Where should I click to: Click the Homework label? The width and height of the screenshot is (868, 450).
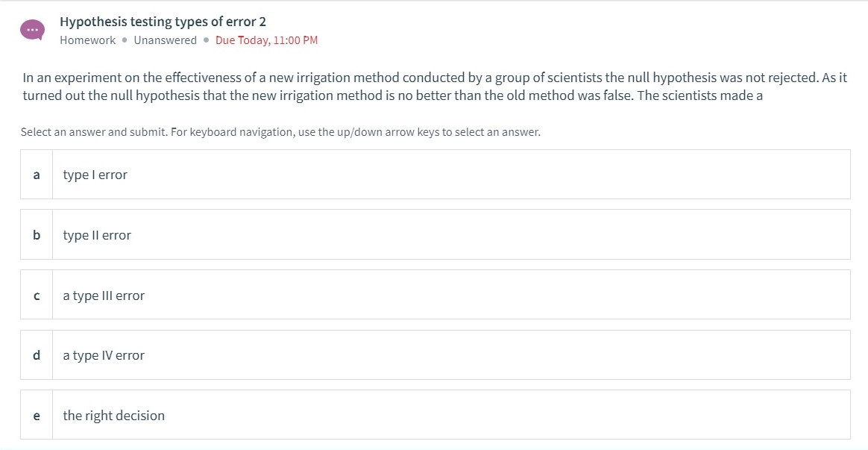point(87,40)
